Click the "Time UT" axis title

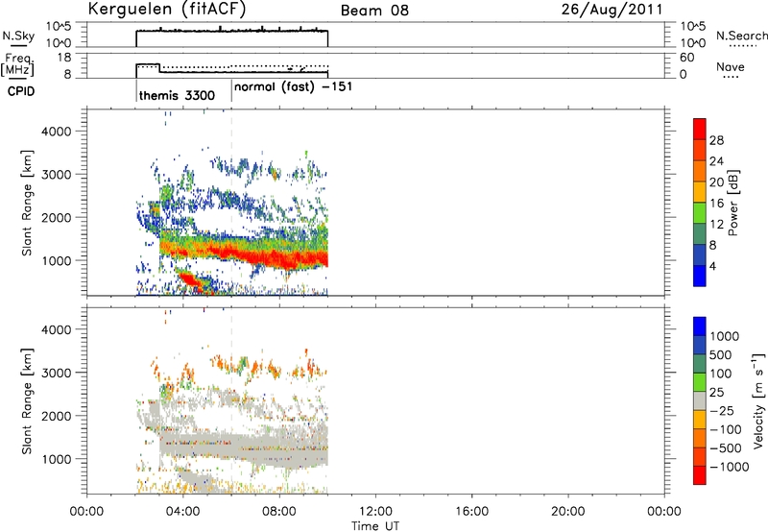(x=375, y=526)
